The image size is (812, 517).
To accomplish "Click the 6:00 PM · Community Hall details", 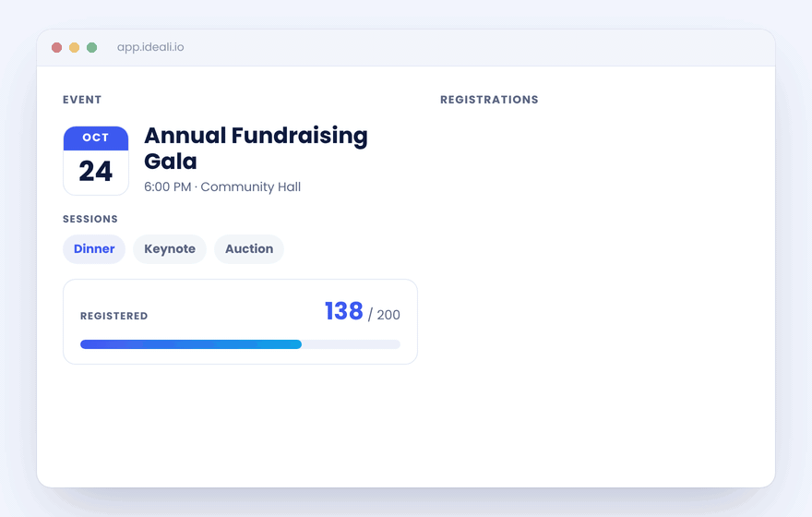I will pos(222,187).
